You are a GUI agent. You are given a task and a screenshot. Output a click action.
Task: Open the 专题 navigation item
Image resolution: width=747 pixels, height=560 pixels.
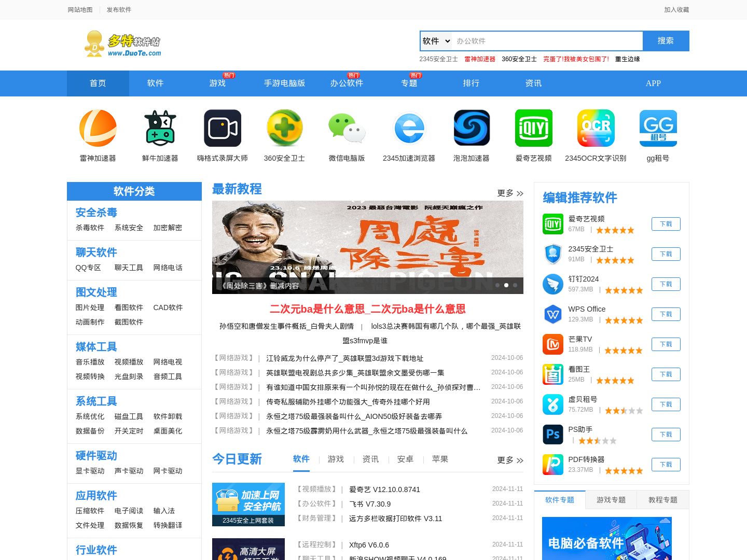409,83
